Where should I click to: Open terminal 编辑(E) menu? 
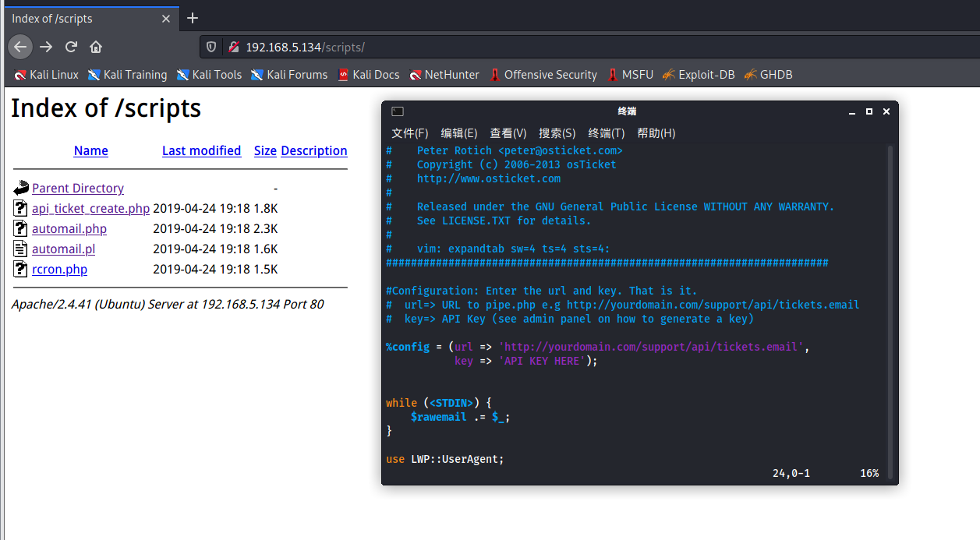(459, 133)
